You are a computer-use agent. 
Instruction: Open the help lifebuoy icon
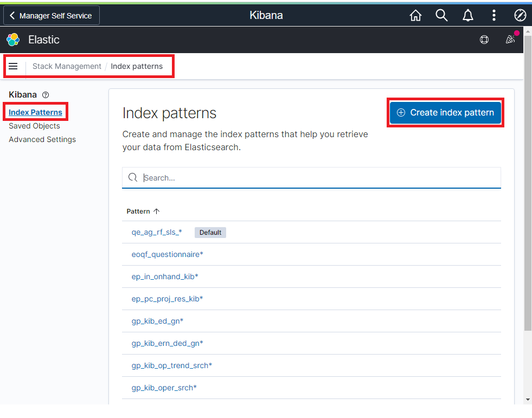(484, 40)
